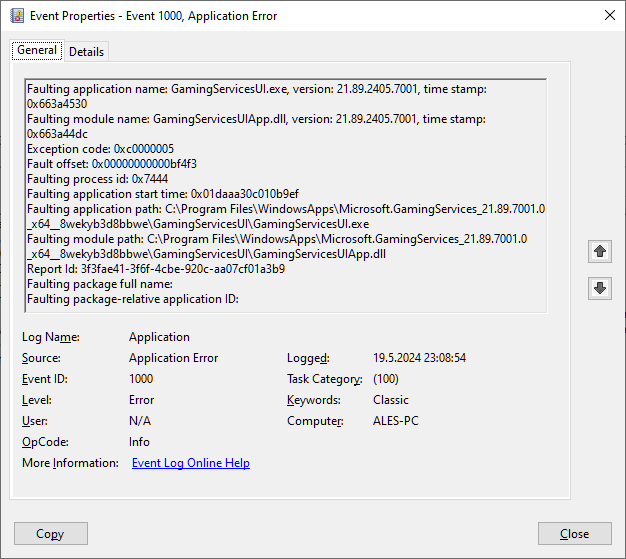Click the Faulting application name GamingServicesUI.exe line
Screen dimensions: 626x559
(x=257, y=96)
